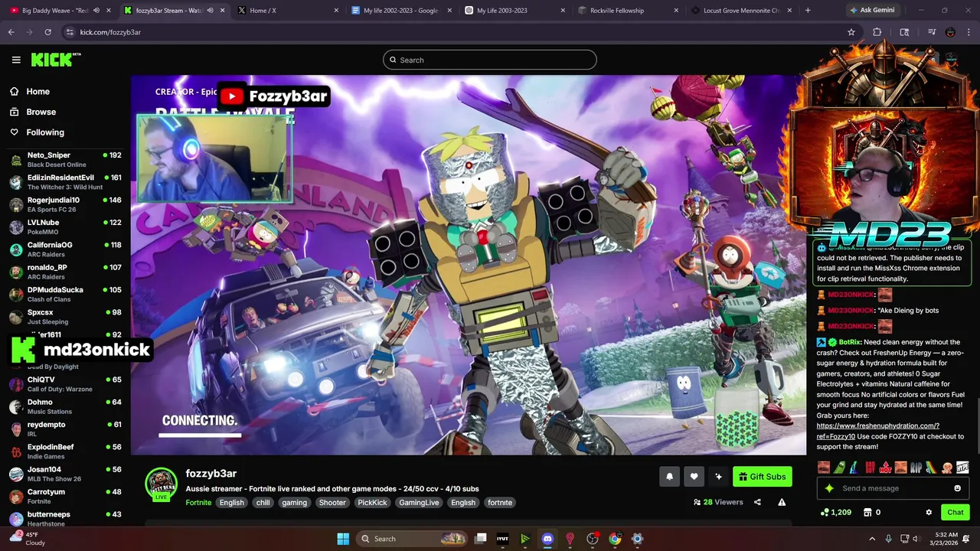Open Josan104's channel
This screenshot has width=980, height=551.
coord(65,474)
